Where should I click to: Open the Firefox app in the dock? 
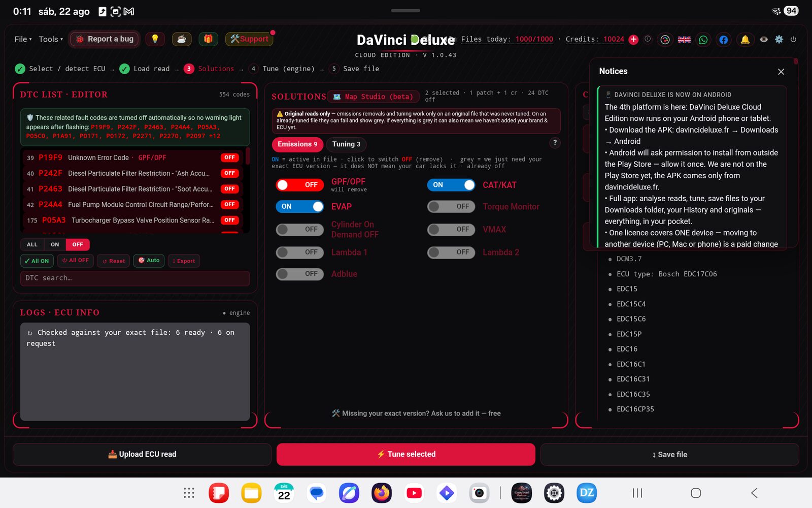pyautogui.click(x=382, y=493)
